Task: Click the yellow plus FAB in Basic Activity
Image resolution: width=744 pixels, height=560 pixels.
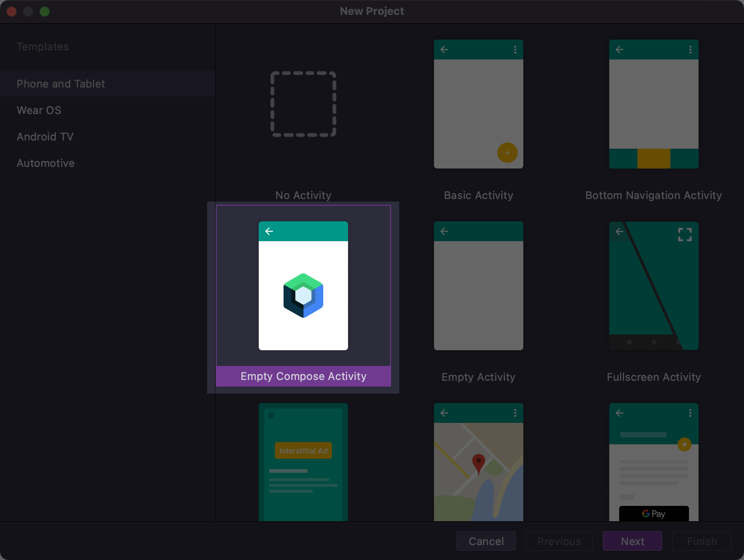Action: (x=508, y=153)
